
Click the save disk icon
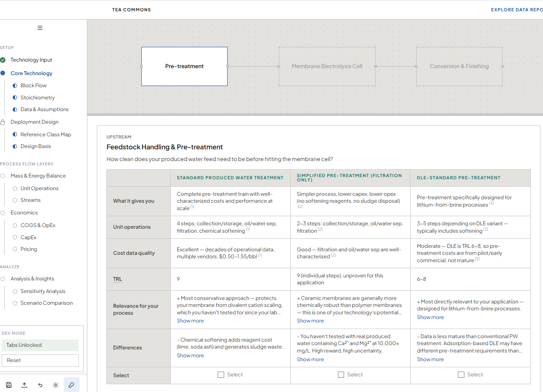[x=9, y=385]
